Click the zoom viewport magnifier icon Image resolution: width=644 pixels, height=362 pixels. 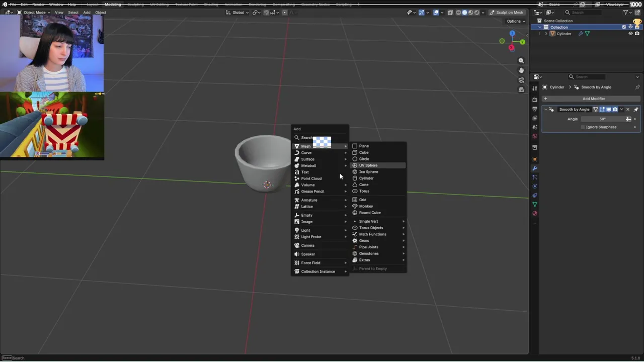pyautogui.click(x=521, y=61)
